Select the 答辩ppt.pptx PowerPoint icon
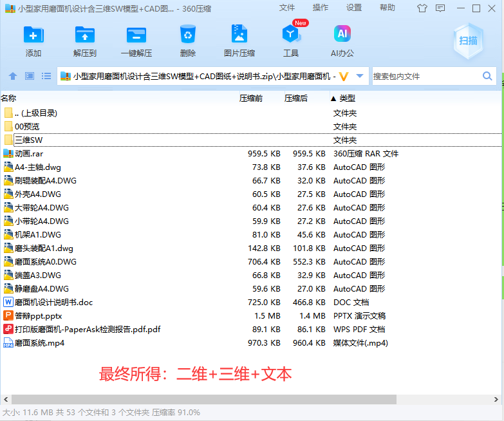This screenshot has height=421, width=504. pyautogui.click(x=8, y=315)
